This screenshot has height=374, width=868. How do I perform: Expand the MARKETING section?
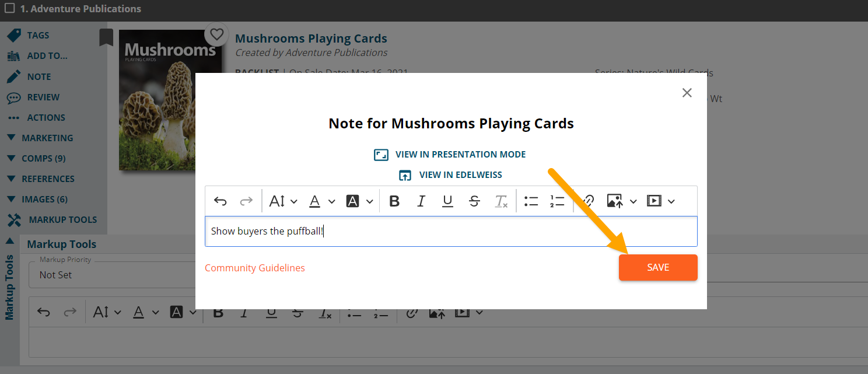[40, 138]
